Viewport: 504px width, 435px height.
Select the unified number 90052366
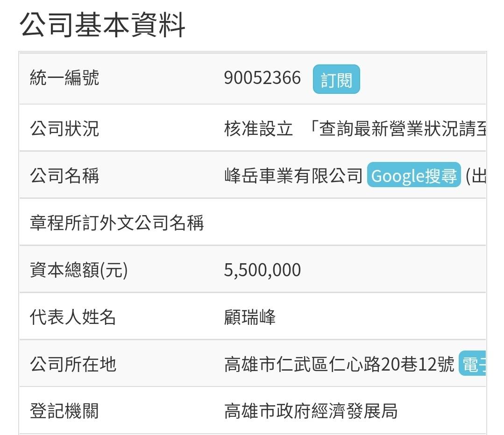(x=262, y=78)
